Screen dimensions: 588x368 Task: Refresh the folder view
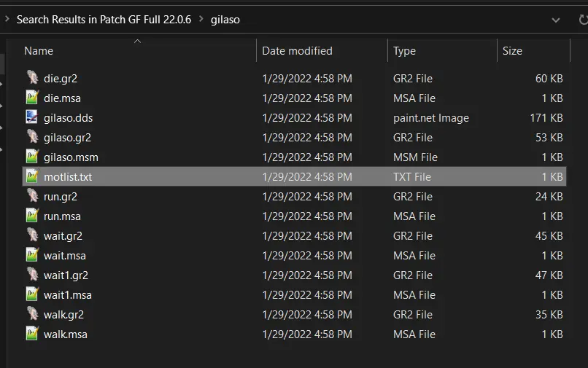(582, 20)
